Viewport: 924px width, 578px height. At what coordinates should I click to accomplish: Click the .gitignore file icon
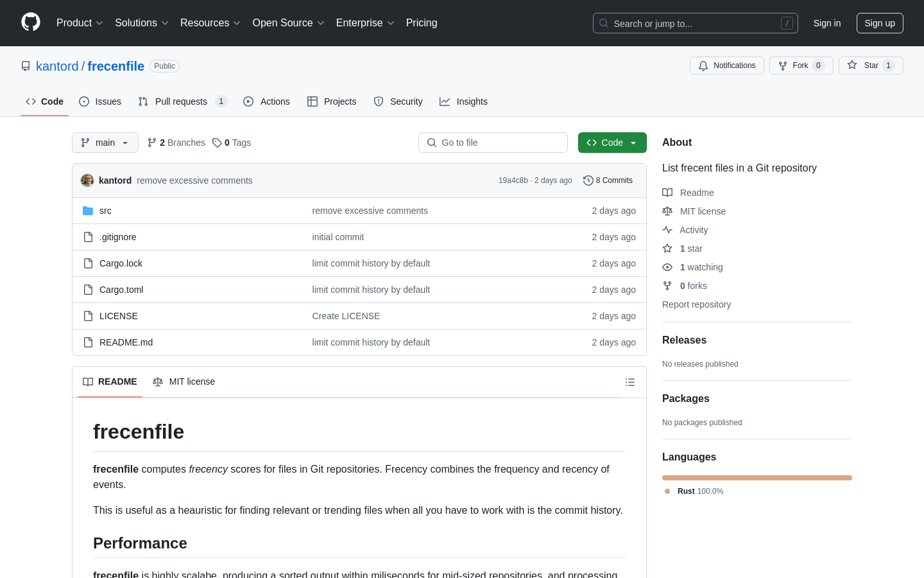88,237
